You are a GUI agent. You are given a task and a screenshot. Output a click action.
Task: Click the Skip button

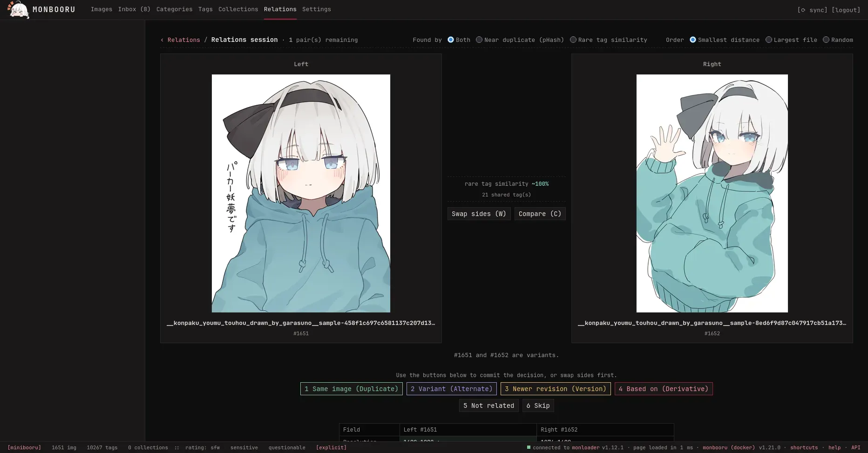pos(538,406)
